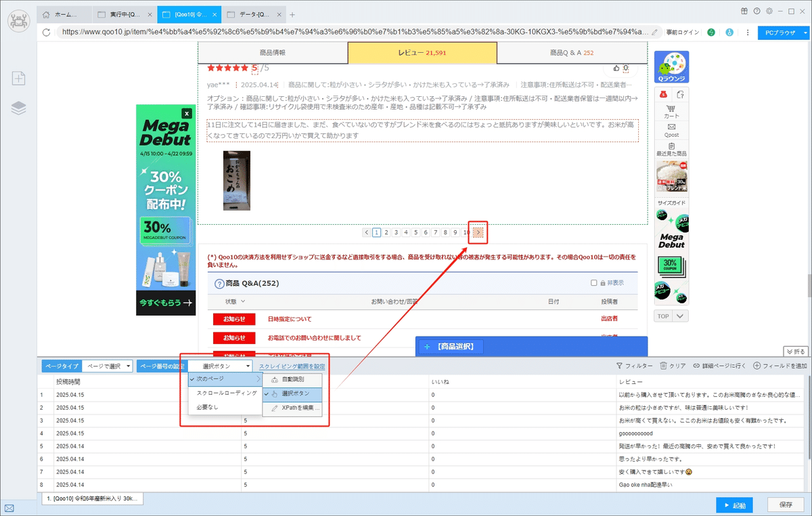
Task: Switch to the 商品Q & A tab
Action: tap(572, 52)
